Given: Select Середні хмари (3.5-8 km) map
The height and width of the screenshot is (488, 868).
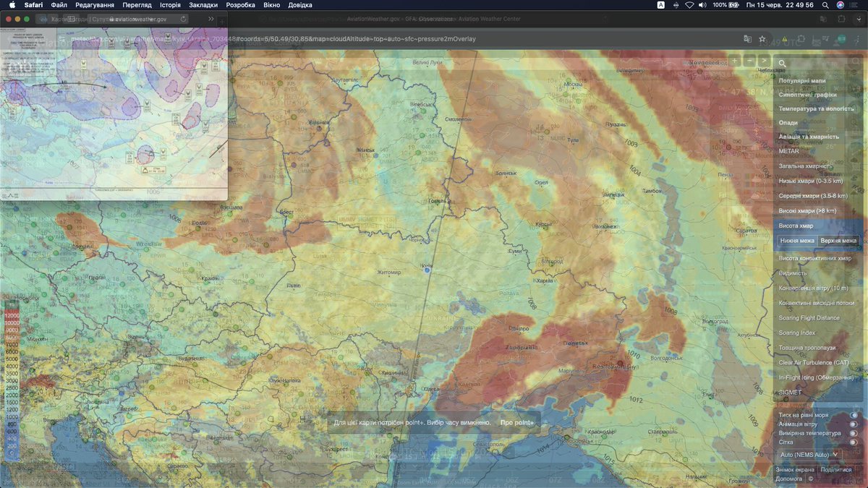Looking at the screenshot, I should point(812,196).
